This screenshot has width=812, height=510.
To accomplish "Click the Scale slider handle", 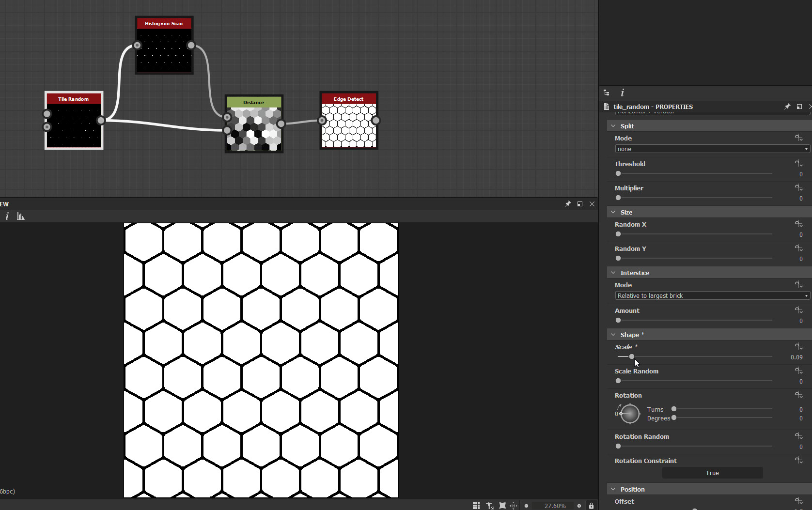I will tap(631, 356).
